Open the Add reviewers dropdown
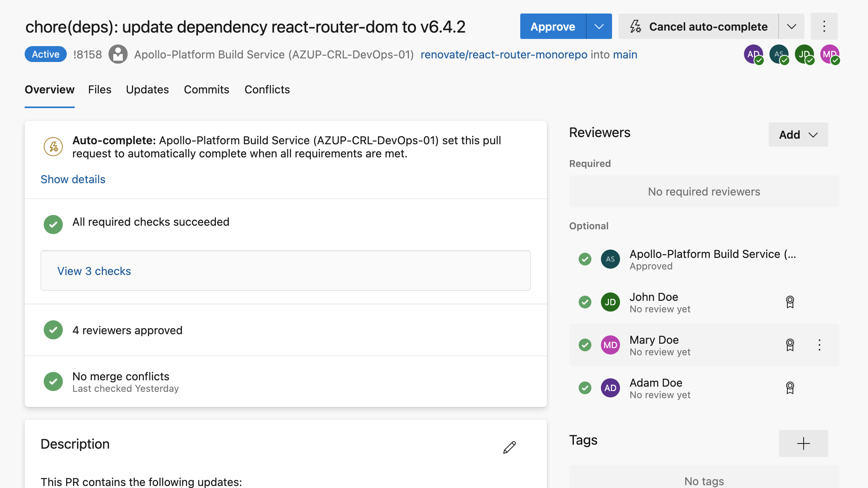The image size is (868, 488). 798,134
